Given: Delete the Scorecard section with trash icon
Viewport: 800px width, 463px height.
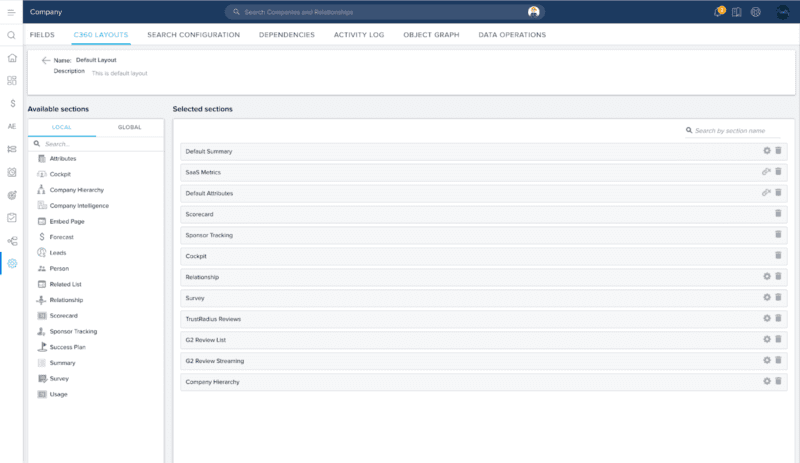Looking at the screenshot, I should pyautogui.click(x=778, y=214).
